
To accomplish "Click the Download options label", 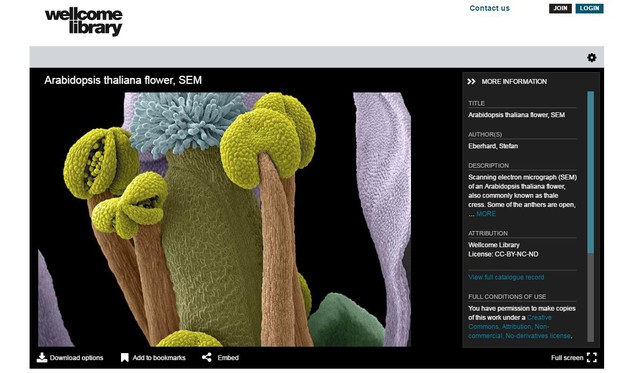I will pos(76,358).
